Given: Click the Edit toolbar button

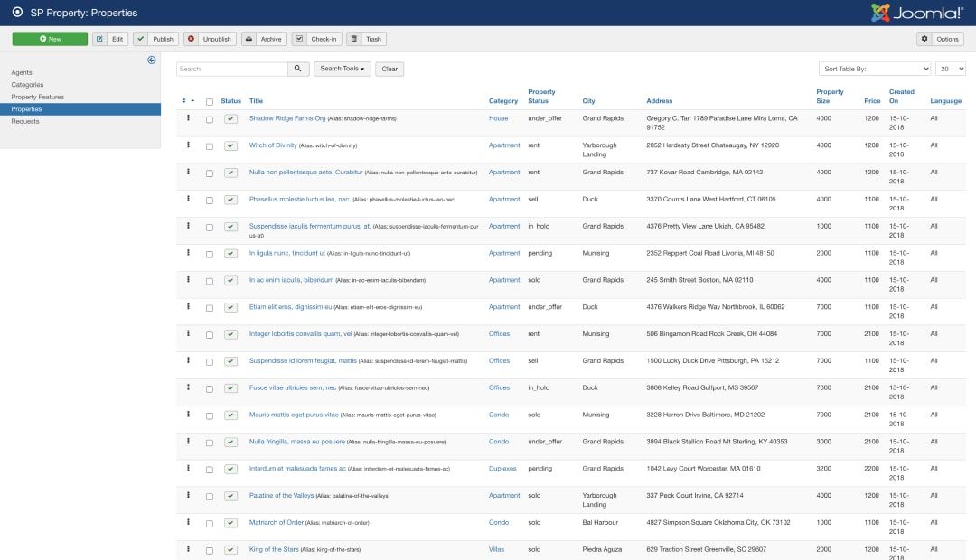Looking at the screenshot, I should (x=111, y=39).
